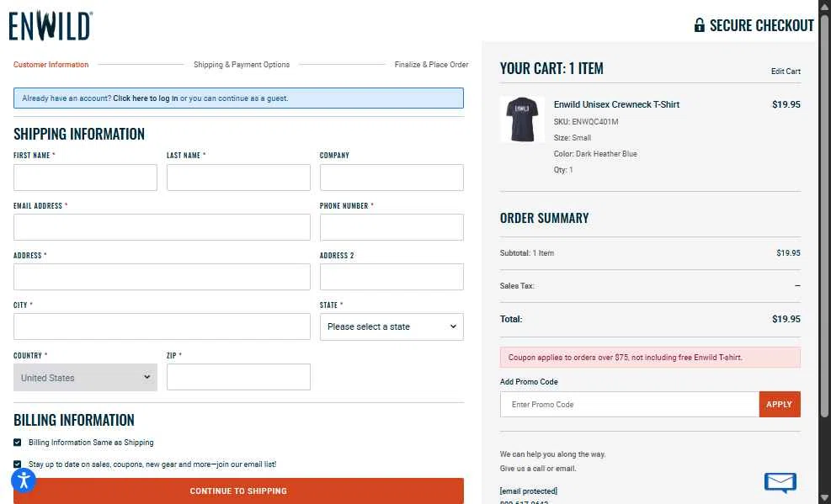
Task: Click the Continue to Shipping button
Action: coord(238,491)
